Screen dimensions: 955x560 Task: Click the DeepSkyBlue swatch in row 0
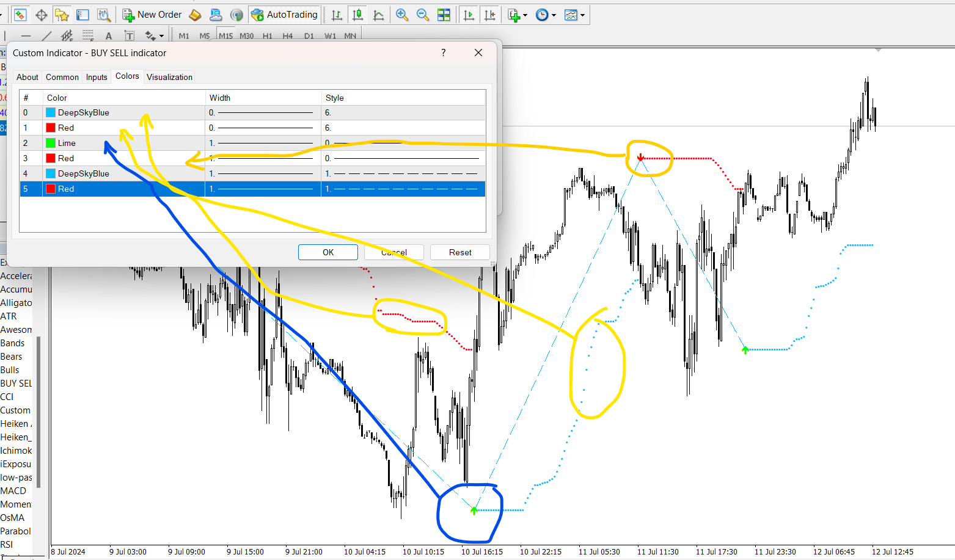[x=51, y=112]
